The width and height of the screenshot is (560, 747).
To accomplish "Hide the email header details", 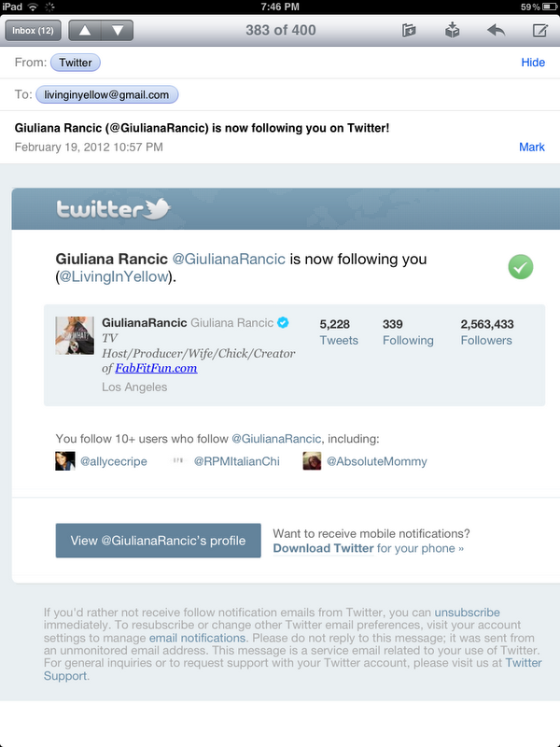I will point(533,63).
